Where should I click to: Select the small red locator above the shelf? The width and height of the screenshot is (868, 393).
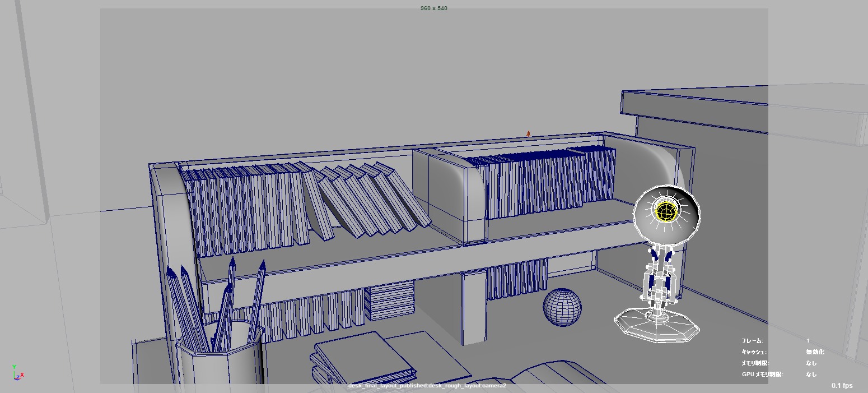pyautogui.click(x=528, y=134)
